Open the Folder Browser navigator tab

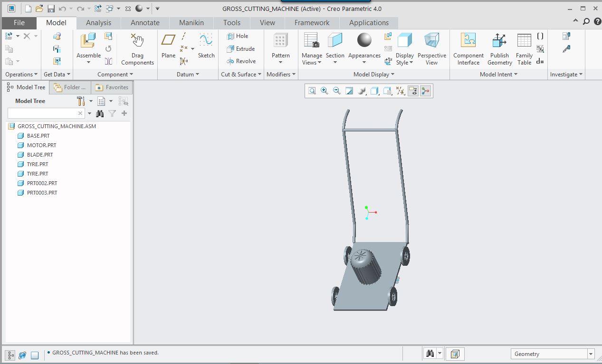click(x=70, y=87)
